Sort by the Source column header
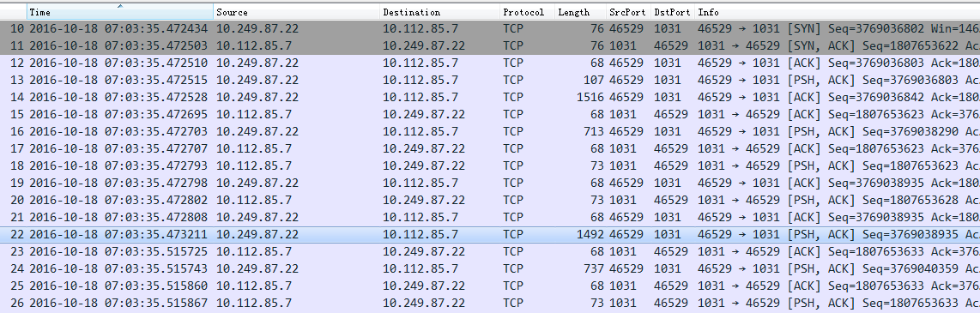This screenshot has height=313, width=980. point(296,12)
